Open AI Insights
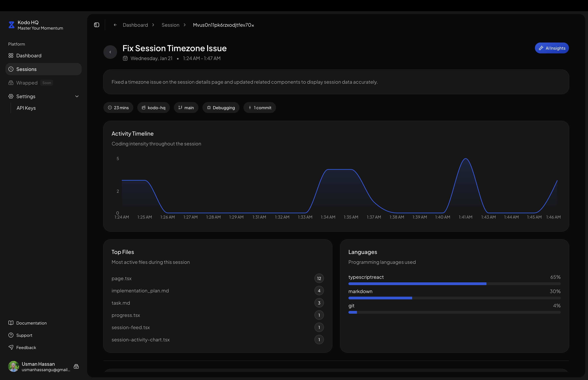588x380 pixels. (x=551, y=48)
